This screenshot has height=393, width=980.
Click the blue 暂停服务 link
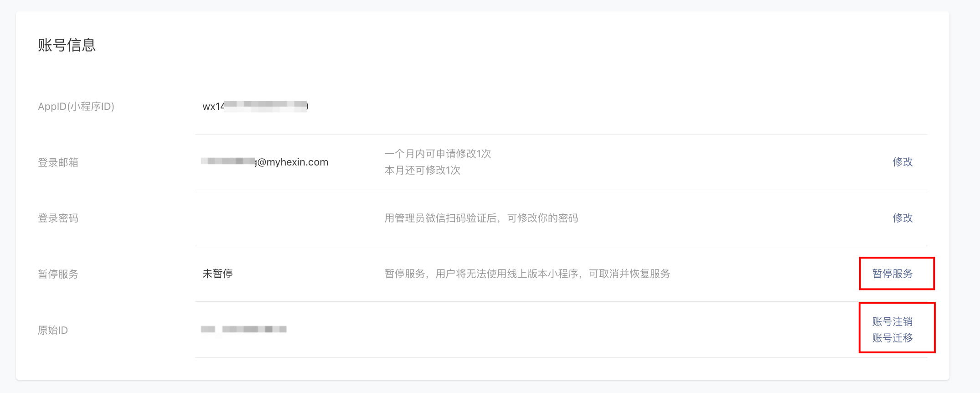click(x=892, y=274)
